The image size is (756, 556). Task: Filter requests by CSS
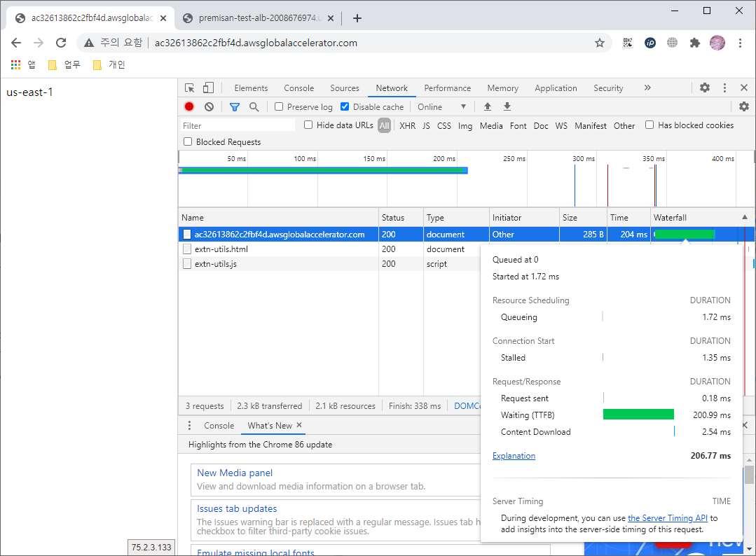coord(444,126)
